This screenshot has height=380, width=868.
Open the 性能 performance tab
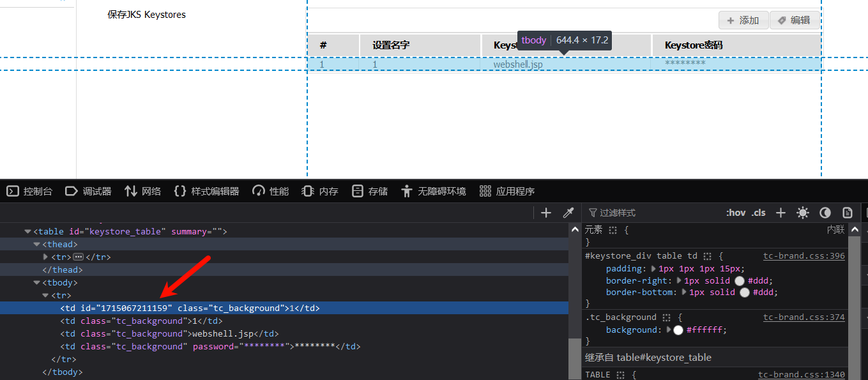pos(271,191)
